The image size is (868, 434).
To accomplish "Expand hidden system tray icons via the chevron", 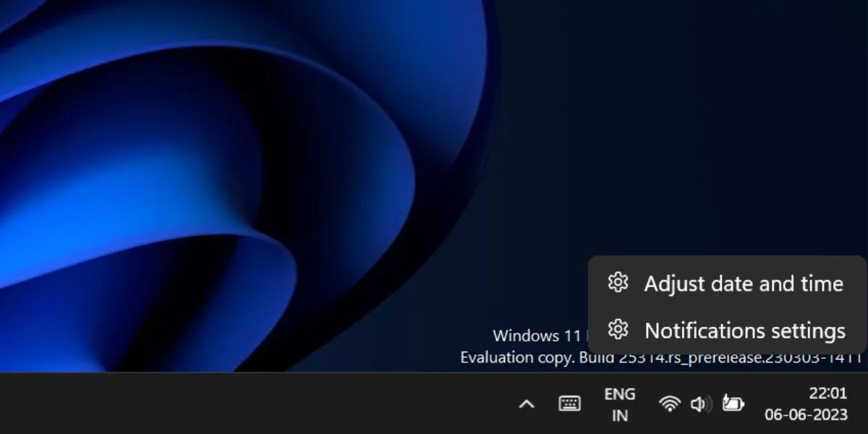I will (527, 404).
